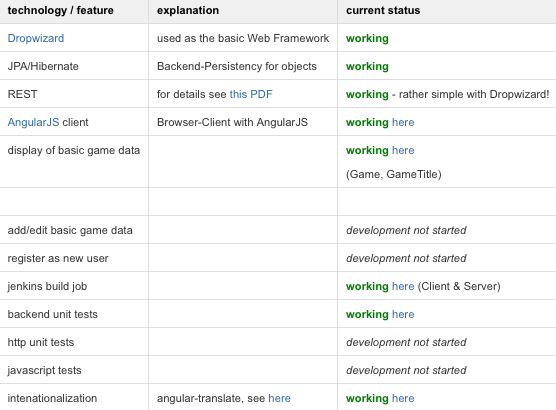The image size is (556, 410).
Task: Click the REST feature cell
Action: point(74,94)
